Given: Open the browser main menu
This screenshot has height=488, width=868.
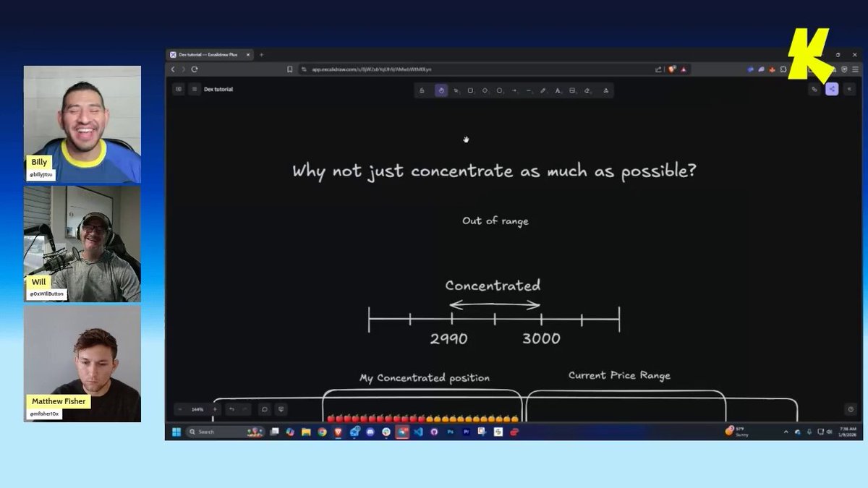Looking at the screenshot, I should click(x=854, y=69).
